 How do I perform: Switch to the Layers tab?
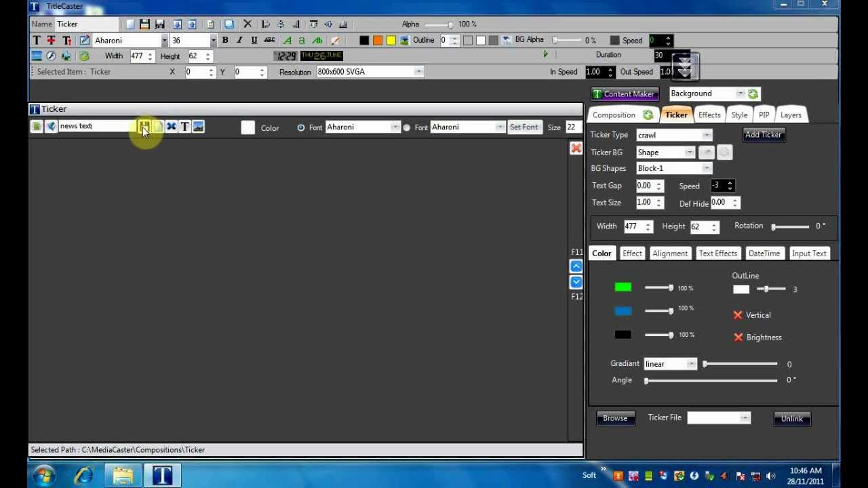(x=791, y=115)
